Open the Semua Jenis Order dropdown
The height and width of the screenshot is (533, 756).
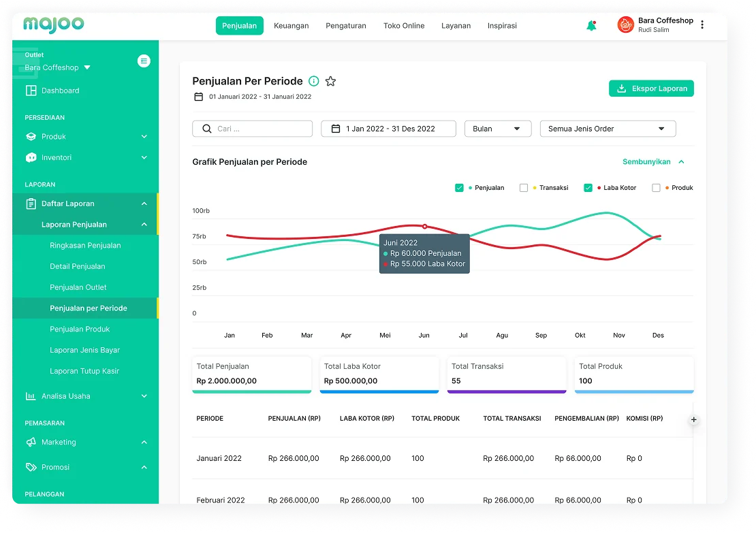(x=607, y=129)
